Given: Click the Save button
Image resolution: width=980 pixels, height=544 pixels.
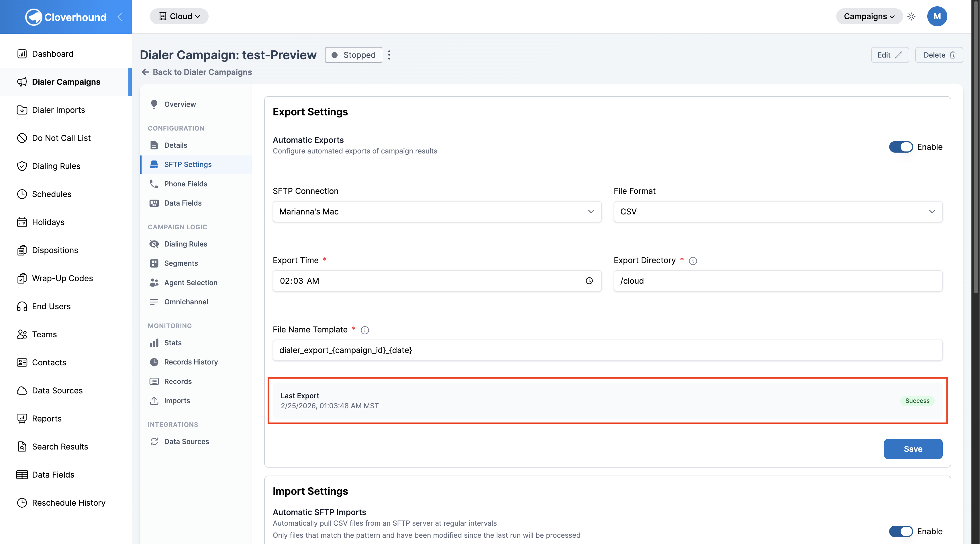Looking at the screenshot, I should coord(913,449).
